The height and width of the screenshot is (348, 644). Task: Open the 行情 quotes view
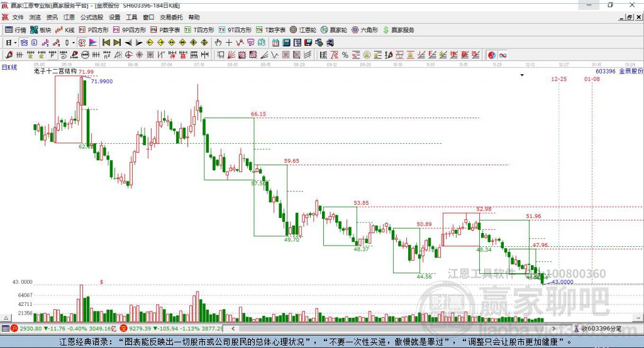click(16, 30)
